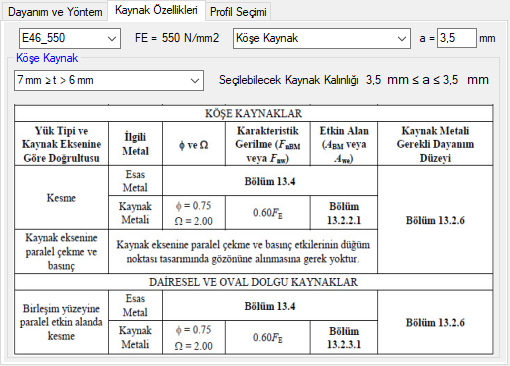Click the Karakteristik Gerilme column header
Screen dimensions: 510x366
[268, 144]
